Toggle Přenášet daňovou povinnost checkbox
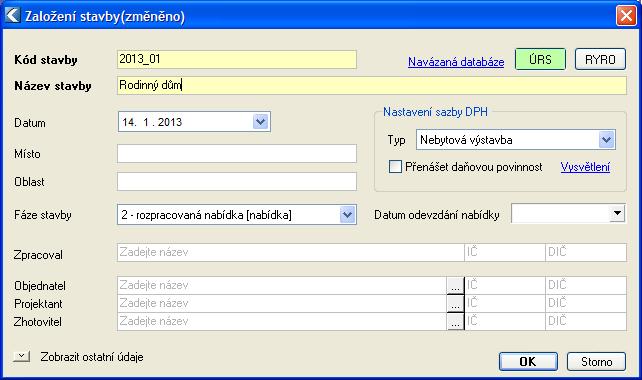 click(395, 167)
